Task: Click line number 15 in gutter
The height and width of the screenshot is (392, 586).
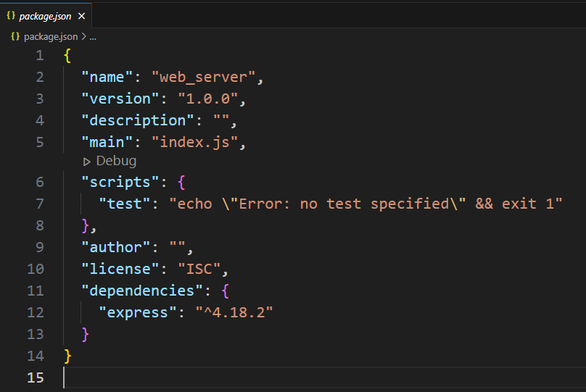Action: click(x=36, y=378)
